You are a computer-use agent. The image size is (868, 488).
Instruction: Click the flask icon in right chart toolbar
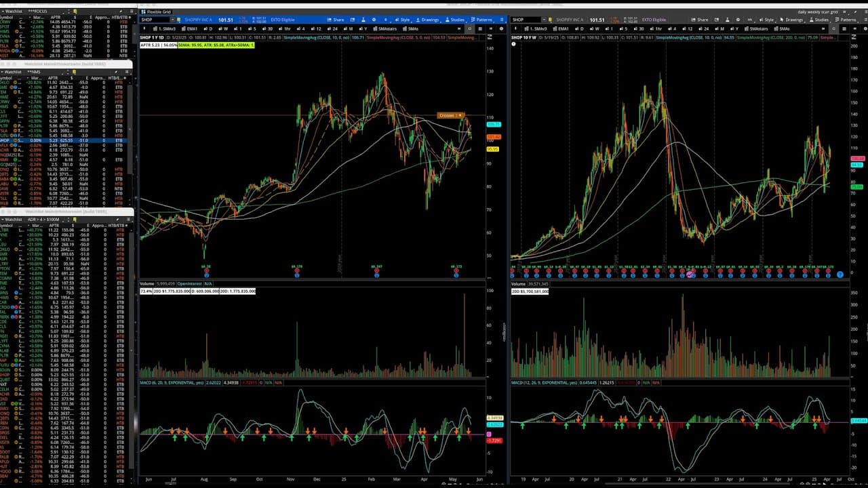727,20
